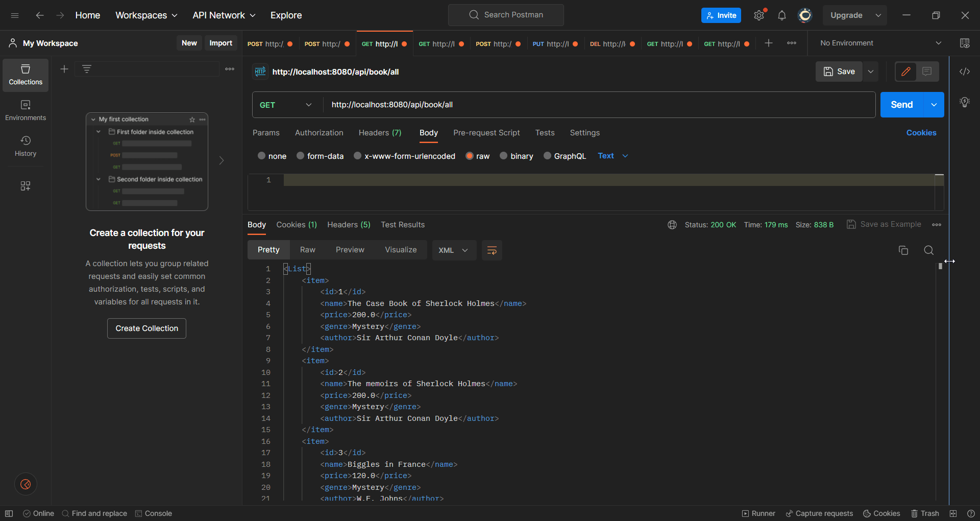Select the form-data body option
Image resolution: width=980 pixels, height=521 pixels.
301,156
